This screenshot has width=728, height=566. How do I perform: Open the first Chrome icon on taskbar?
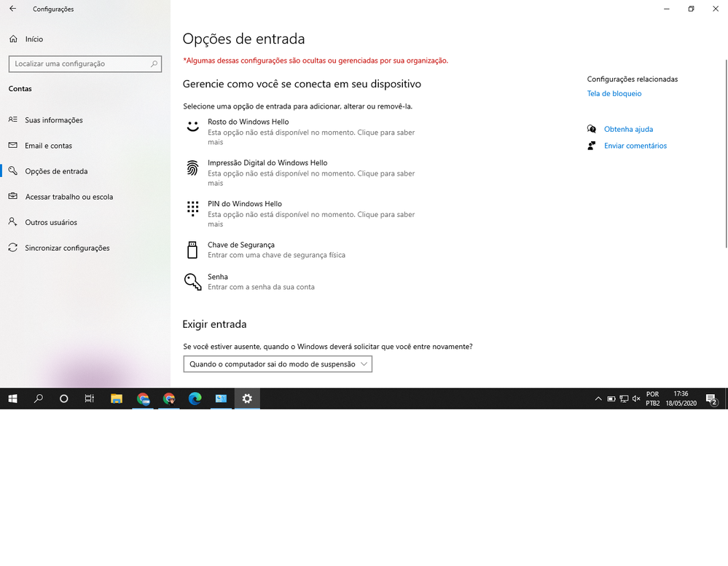pyautogui.click(x=143, y=398)
